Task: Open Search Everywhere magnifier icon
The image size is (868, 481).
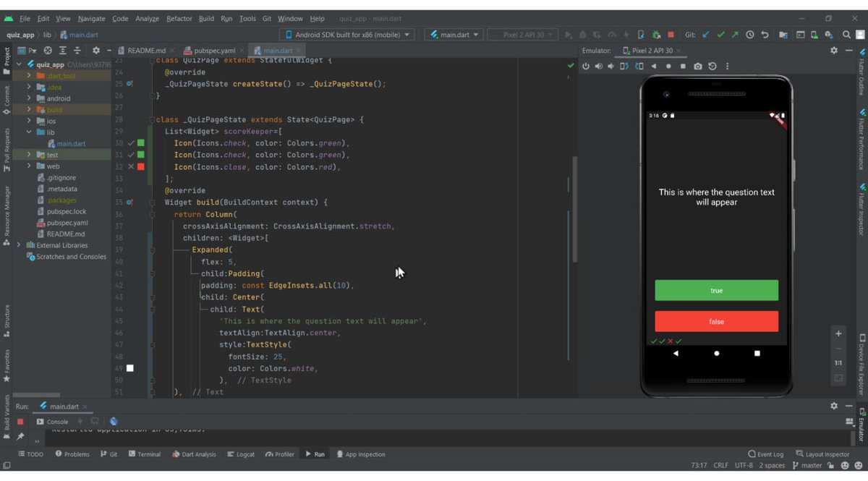Action: (x=846, y=35)
